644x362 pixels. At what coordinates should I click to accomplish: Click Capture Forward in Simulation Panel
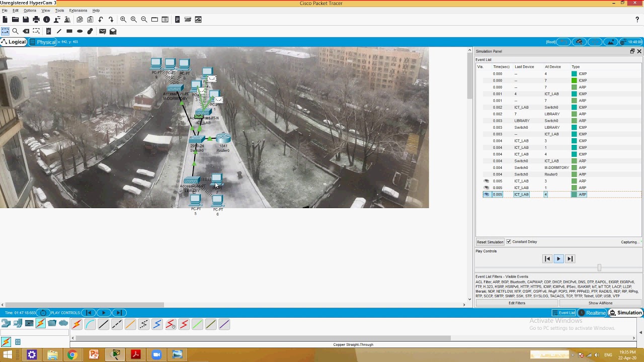pos(570,259)
